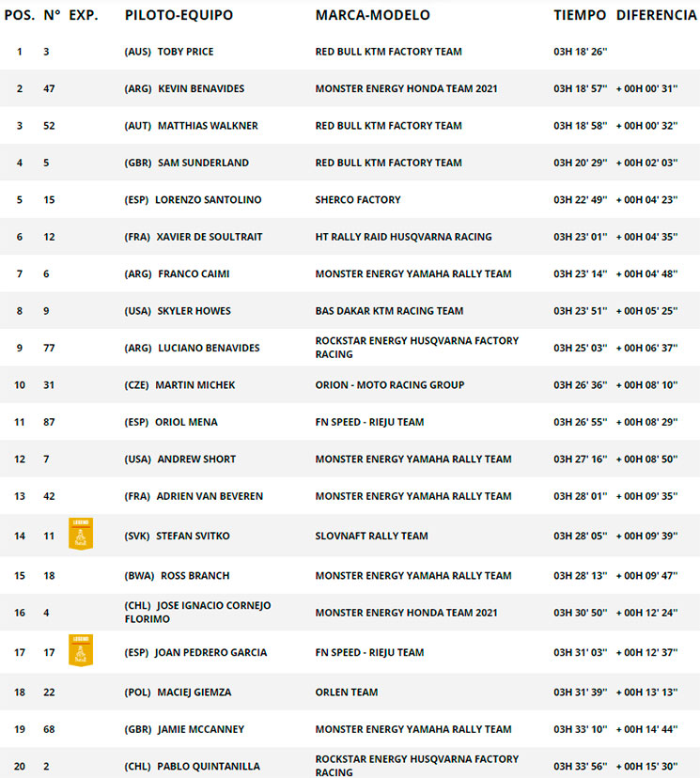Click the EXP. column header
The image size is (700, 778).
(x=84, y=15)
